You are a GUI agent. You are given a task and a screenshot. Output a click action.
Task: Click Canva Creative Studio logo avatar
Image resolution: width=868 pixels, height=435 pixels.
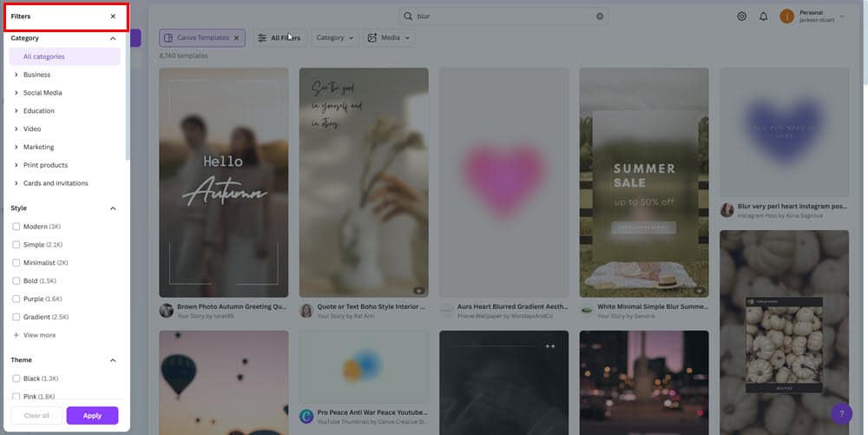[306, 416]
